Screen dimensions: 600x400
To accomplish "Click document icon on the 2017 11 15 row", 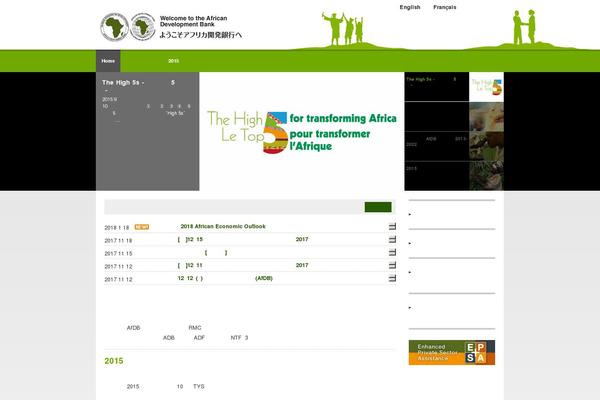I will (392, 253).
